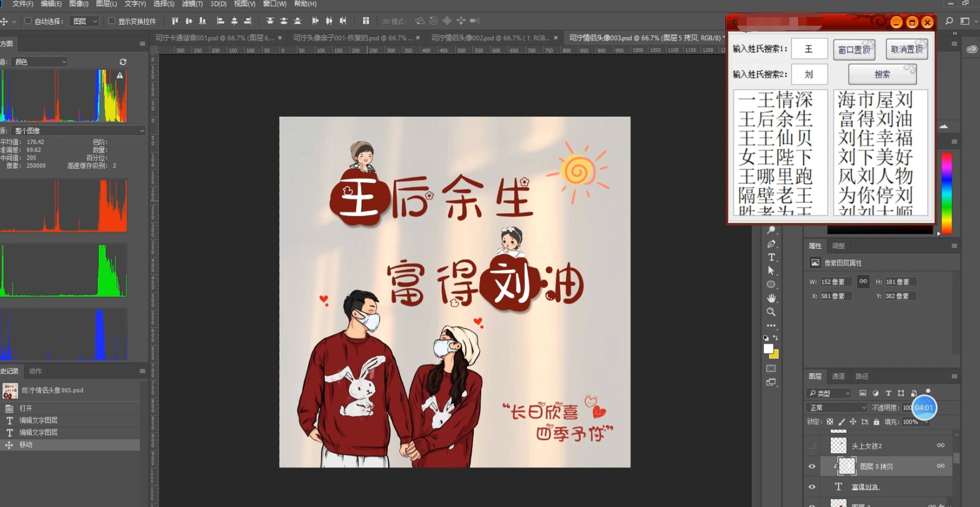The height and width of the screenshot is (507, 980).
Task: Expand the 整个图像 source dropdown
Action: point(78,131)
